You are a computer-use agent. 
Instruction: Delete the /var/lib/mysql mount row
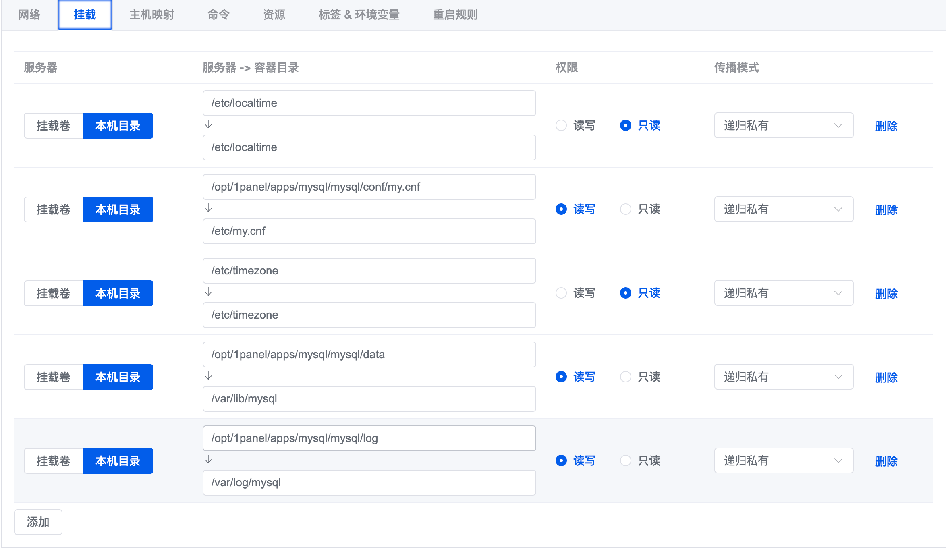coord(886,377)
